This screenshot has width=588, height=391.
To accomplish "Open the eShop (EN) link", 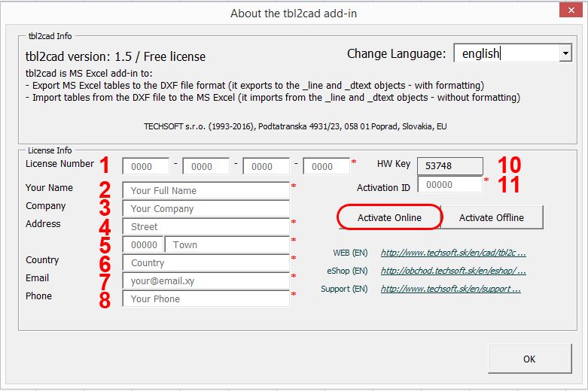I will click(453, 271).
